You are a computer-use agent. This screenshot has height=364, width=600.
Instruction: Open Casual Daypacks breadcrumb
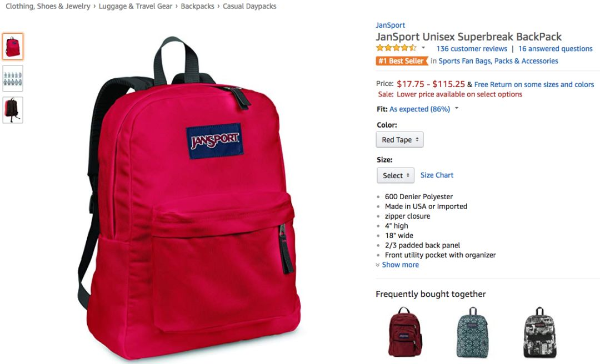249,6
